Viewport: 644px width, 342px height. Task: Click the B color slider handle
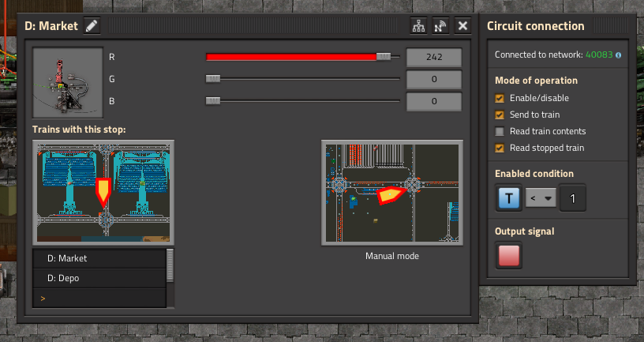(x=213, y=101)
